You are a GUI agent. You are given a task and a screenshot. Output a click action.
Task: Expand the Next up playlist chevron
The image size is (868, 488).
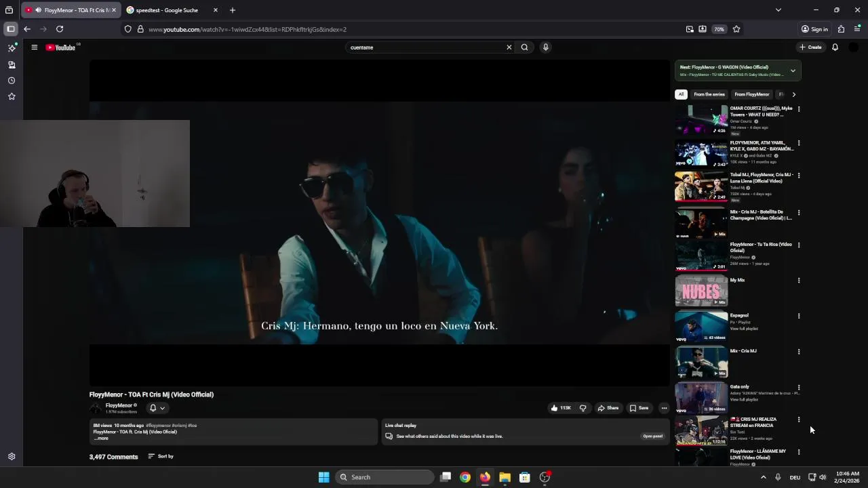793,70
